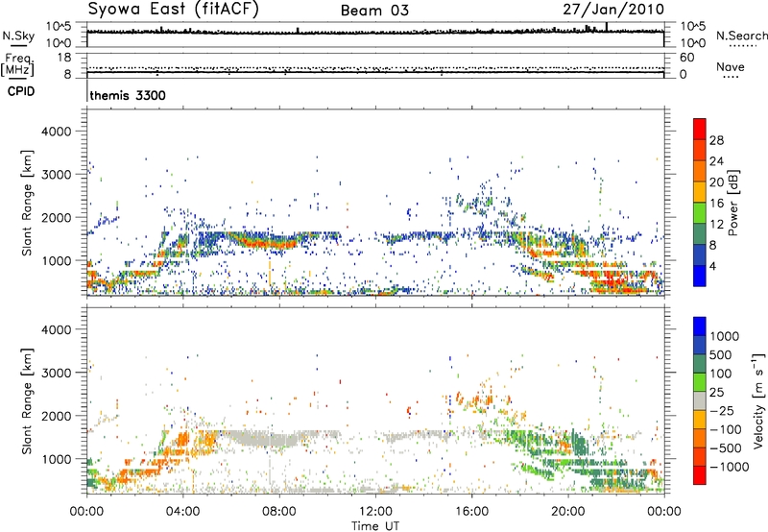Screen dimensions: 768x532
Task: Select red segment above 28 on Power bar
Action: point(700,130)
